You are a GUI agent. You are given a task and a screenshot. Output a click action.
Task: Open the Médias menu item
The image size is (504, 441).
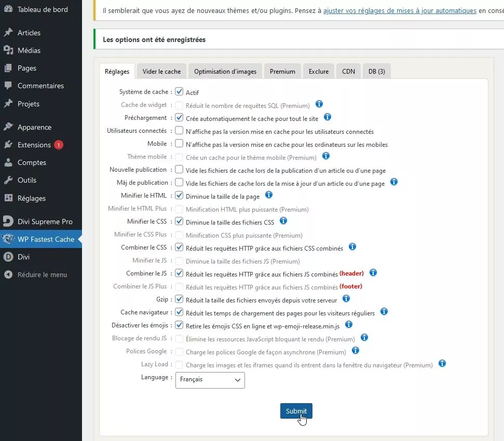[41, 50]
